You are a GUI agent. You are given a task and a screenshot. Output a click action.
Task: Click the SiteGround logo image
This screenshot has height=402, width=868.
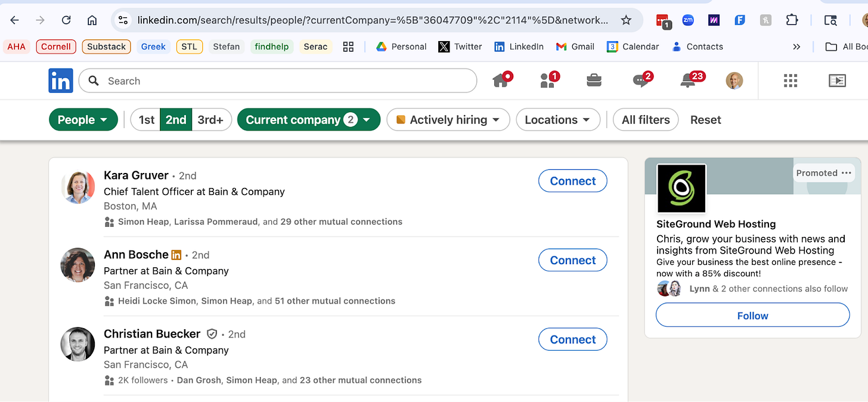pos(681,188)
